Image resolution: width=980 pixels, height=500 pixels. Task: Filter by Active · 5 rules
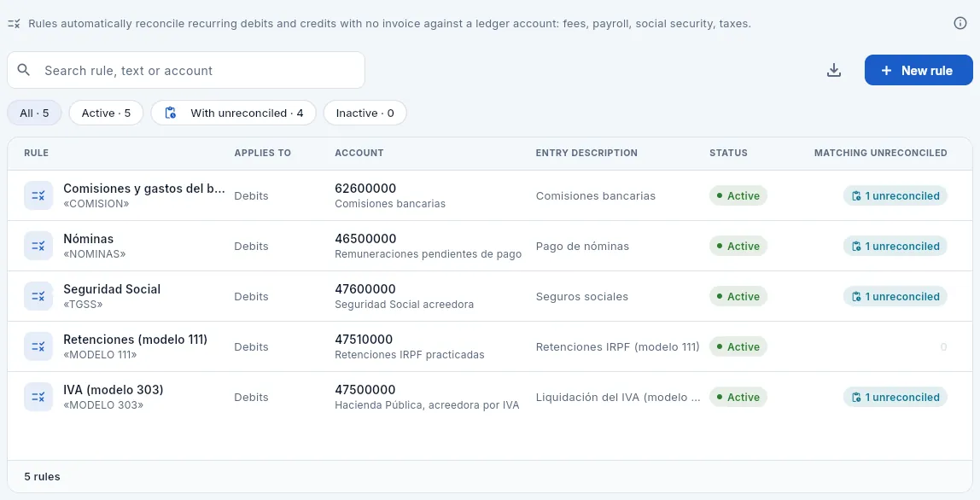[106, 113]
